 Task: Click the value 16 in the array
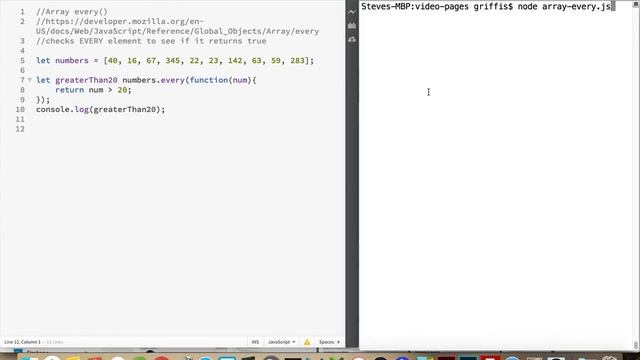tap(132, 60)
